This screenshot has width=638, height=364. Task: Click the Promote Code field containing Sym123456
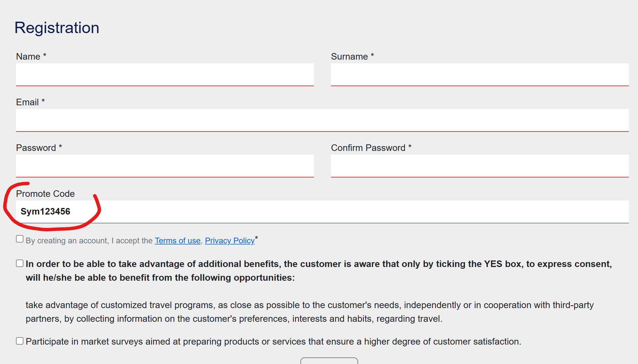(x=322, y=212)
